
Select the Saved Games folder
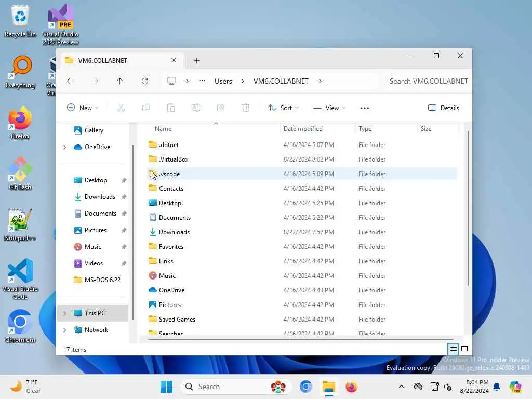pyautogui.click(x=302, y=320)
